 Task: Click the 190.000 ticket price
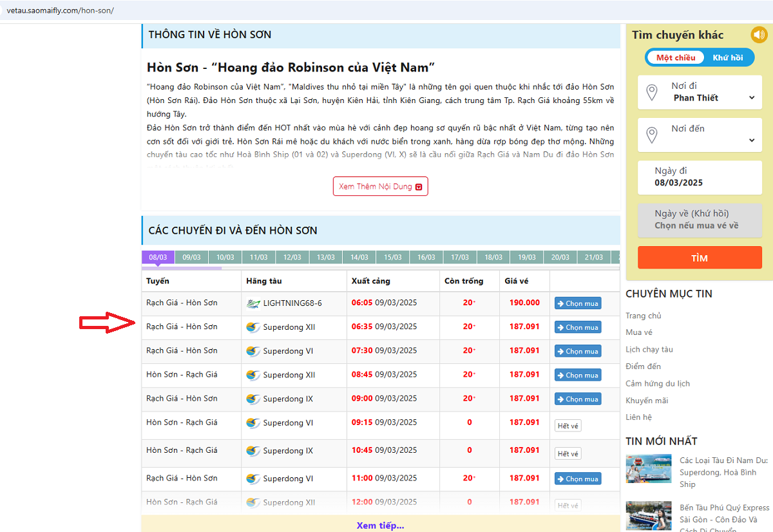pos(524,303)
